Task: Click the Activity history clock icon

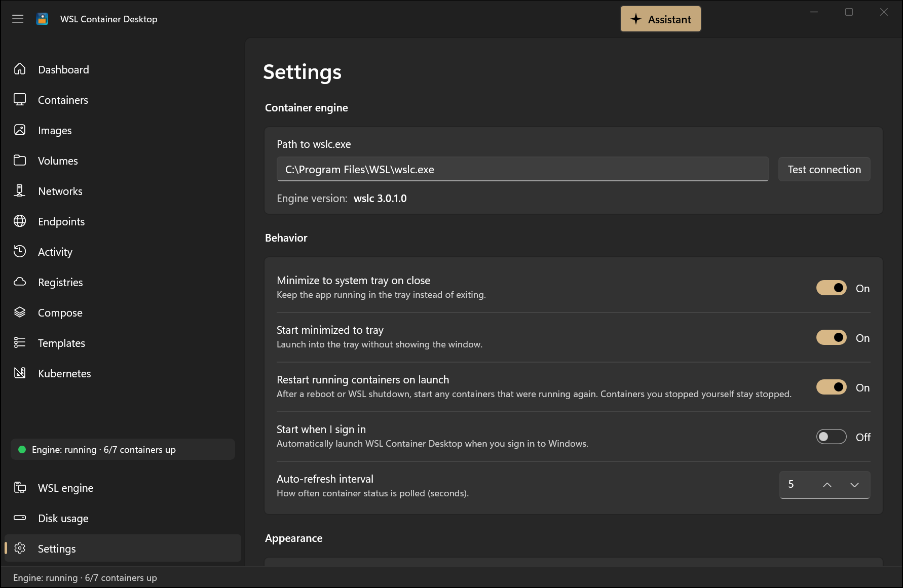Action: click(20, 251)
